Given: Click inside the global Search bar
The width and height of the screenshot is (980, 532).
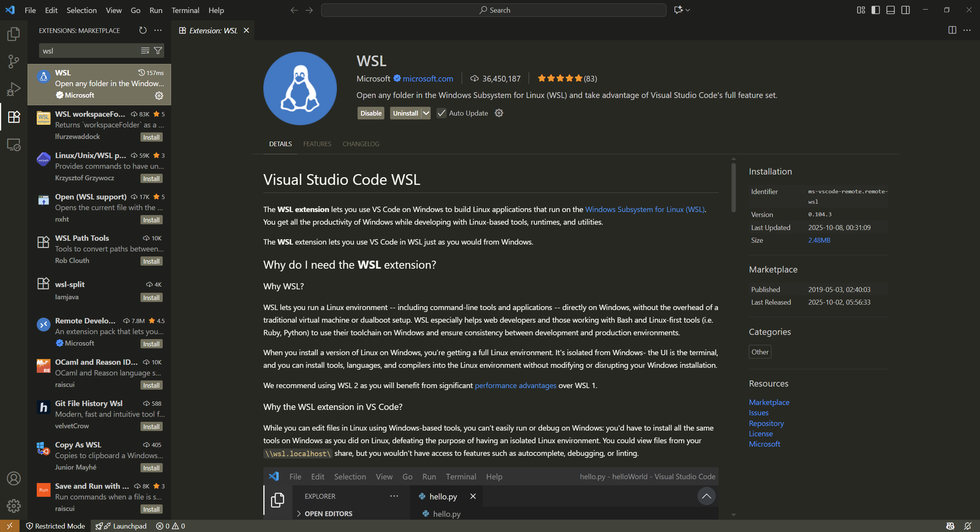Looking at the screenshot, I should pos(494,10).
